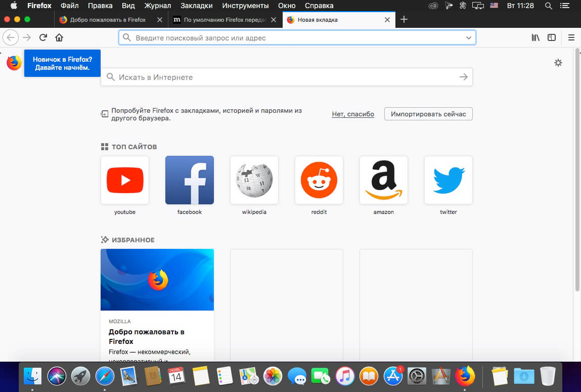Click the Firefox icon in Dock
581x392 pixels.
point(465,376)
